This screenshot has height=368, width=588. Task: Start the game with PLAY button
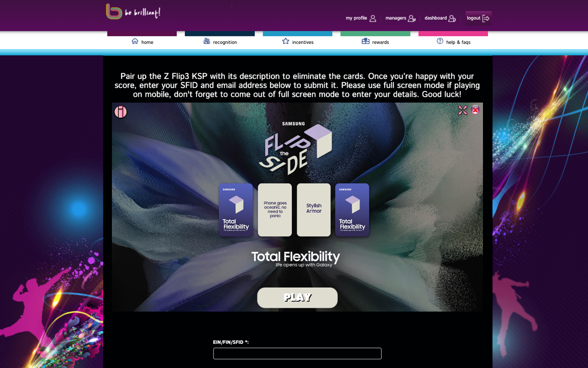297,298
